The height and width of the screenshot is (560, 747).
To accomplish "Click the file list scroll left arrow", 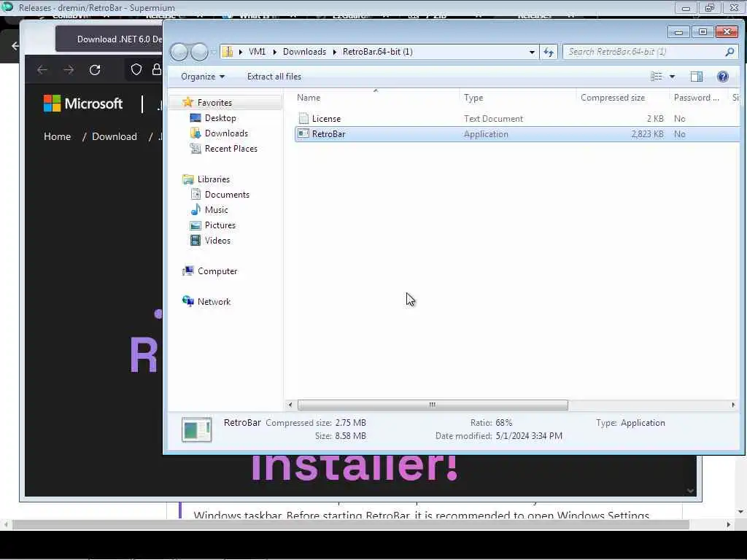I will (x=290, y=405).
